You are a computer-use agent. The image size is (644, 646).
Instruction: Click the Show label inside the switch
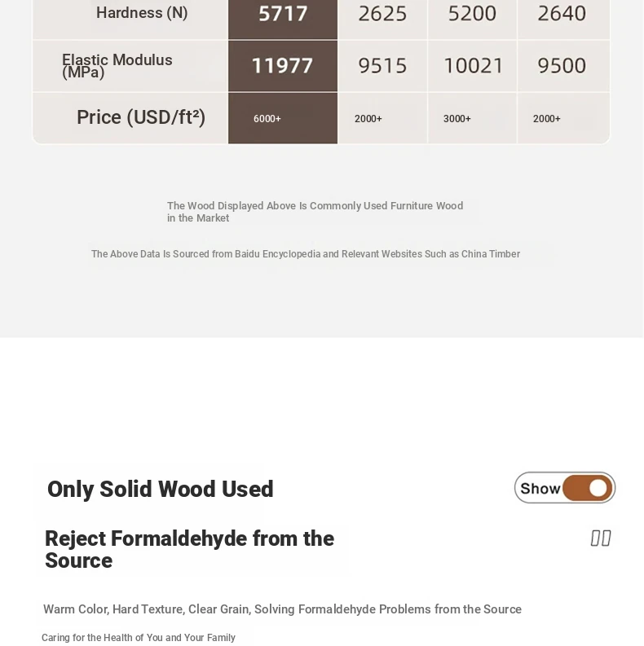[x=540, y=489]
